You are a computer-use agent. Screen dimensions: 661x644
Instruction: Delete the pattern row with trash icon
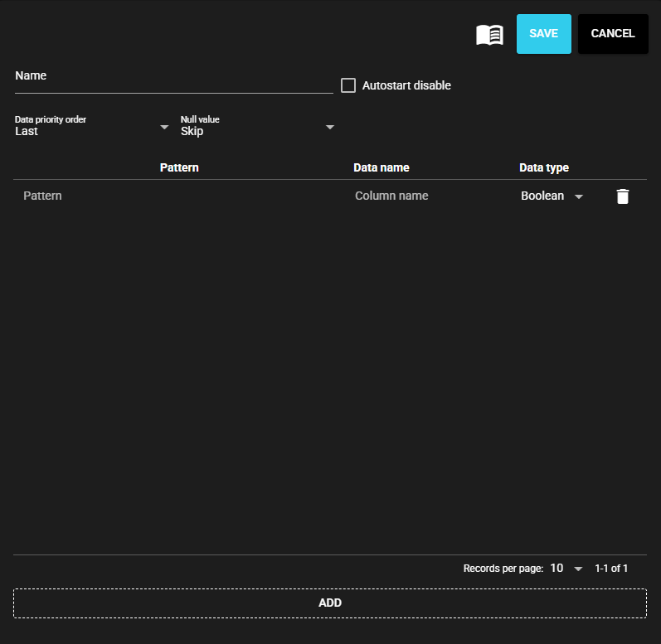pos(623,196)
